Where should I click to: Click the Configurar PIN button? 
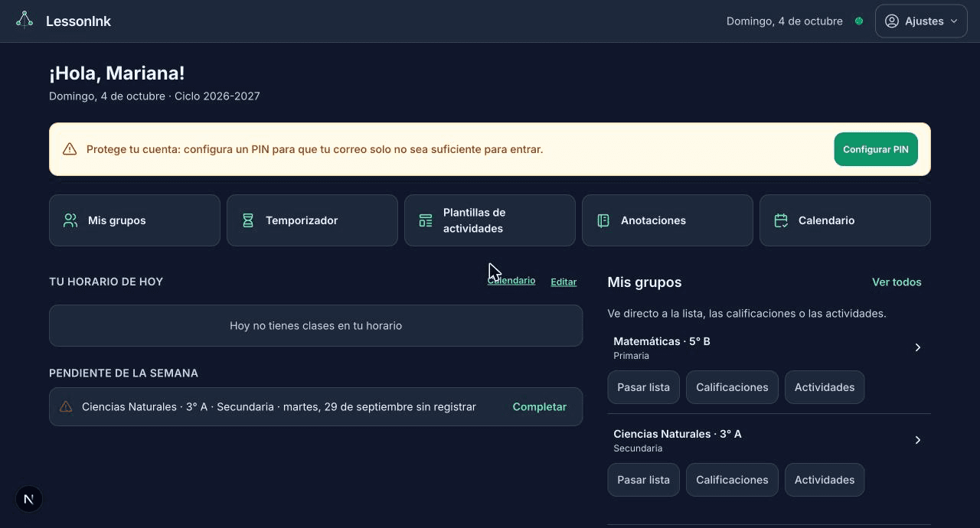pos(876,149)
